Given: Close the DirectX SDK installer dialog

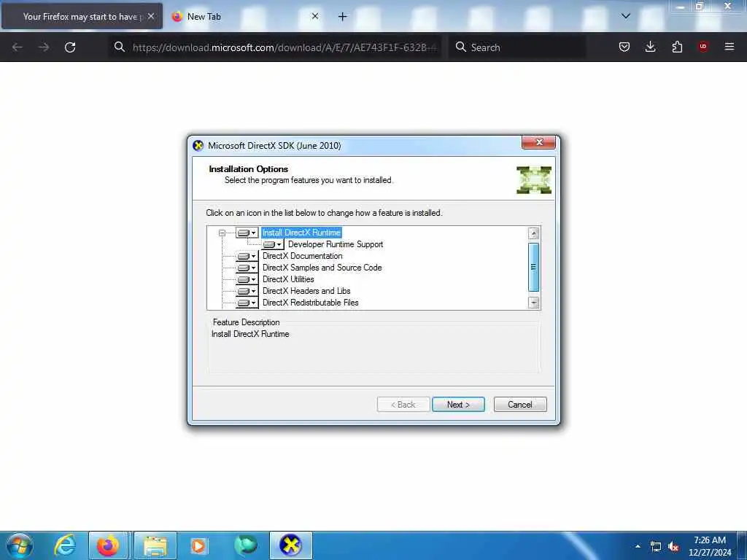Looking at the screenshot, I should click(539, 142).
